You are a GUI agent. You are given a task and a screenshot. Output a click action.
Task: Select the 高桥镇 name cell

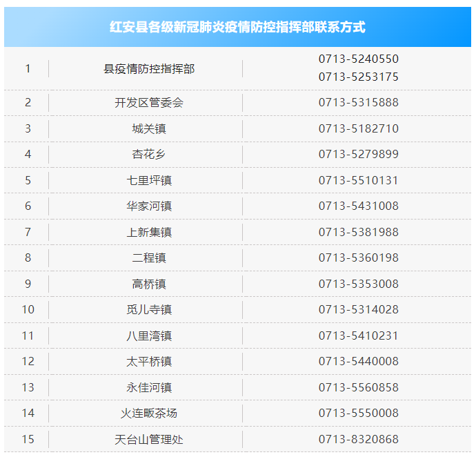pyautogui.click(x=149, y=284)
